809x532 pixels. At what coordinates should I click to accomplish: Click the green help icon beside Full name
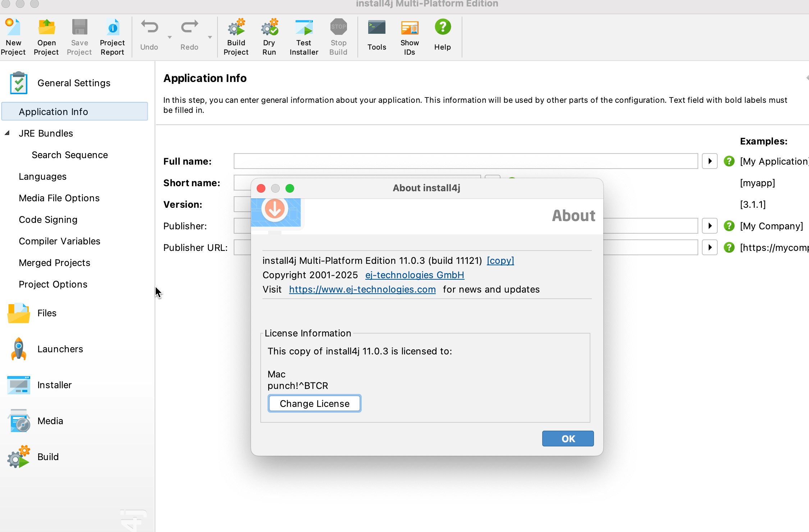coord(729,161)
